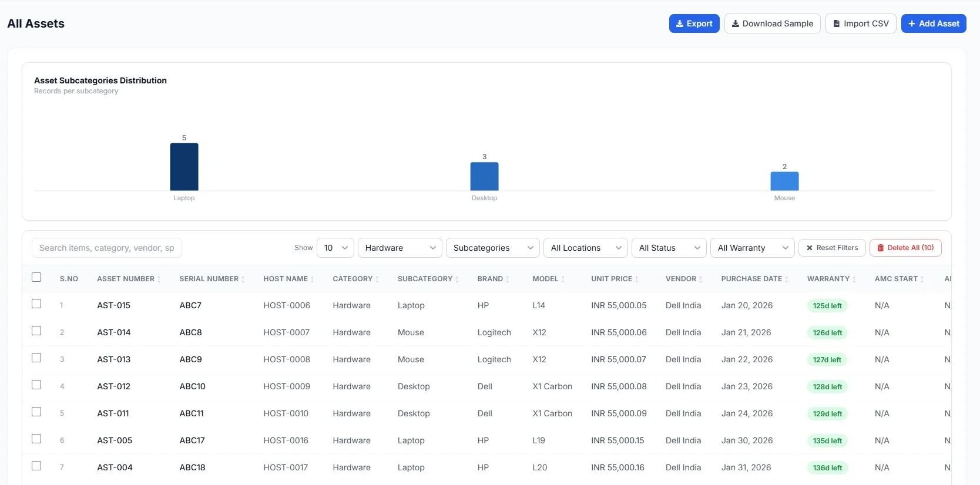
Task: Sort by Brand column icon
Action: (508, 279)
